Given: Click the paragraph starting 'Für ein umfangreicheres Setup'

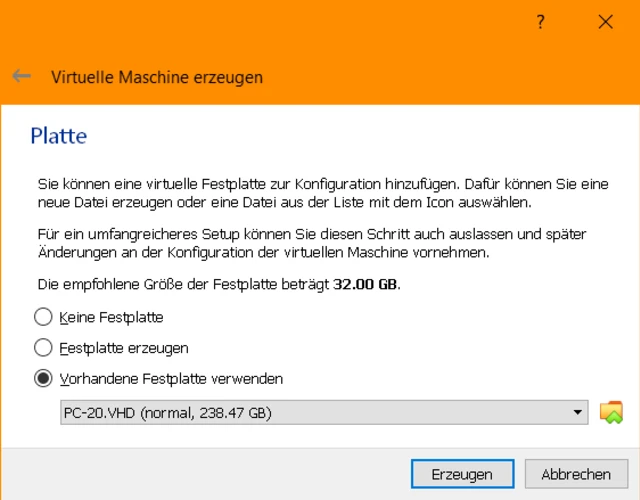Looking at the screenshot, I should 312,243.
